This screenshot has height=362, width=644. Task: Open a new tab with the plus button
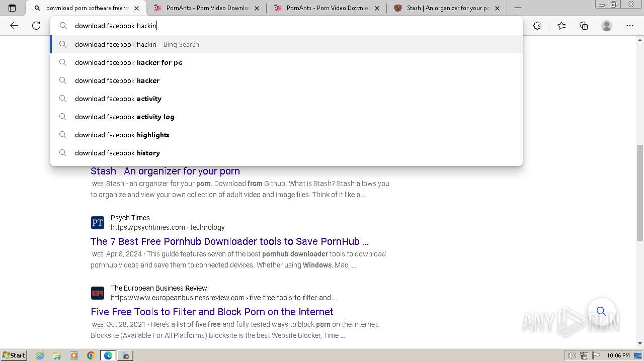[518, 8]
